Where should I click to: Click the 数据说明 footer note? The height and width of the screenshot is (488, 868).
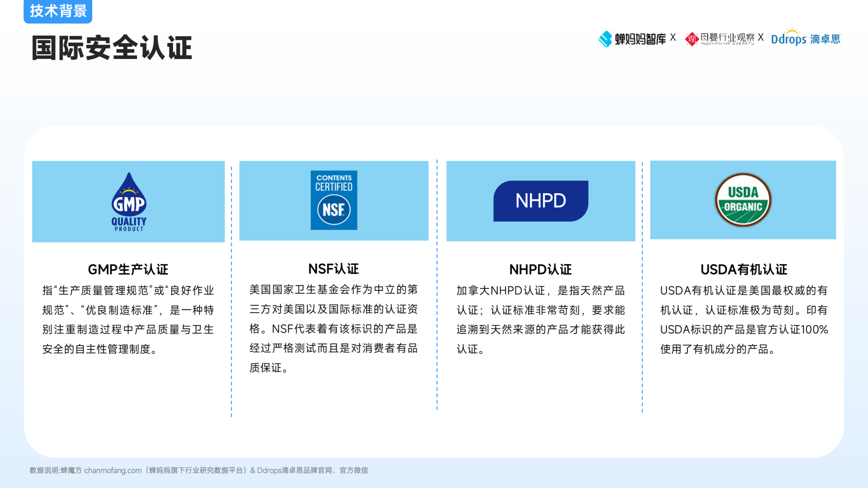199,470
